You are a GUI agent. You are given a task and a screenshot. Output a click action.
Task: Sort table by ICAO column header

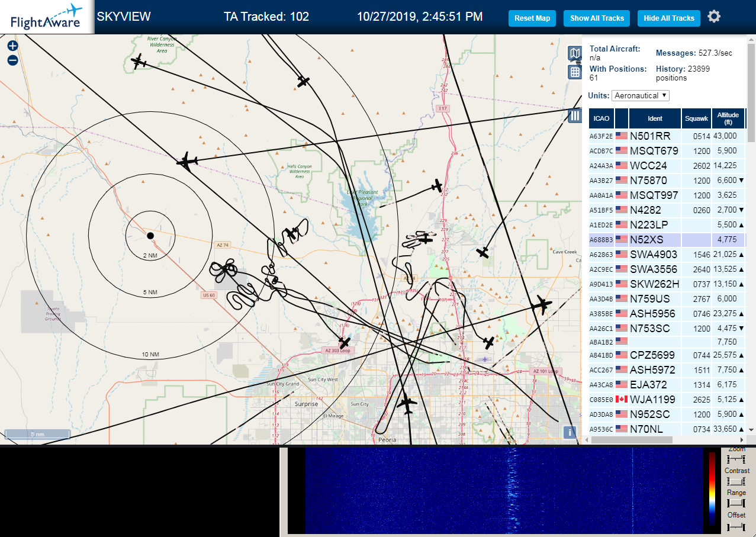(x=601, y=118)
